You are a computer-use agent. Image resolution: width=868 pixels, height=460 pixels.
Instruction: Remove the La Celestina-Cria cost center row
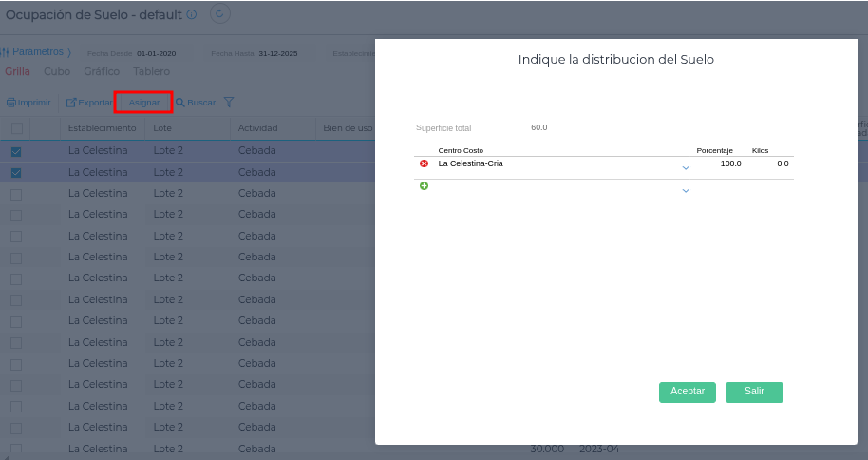coord(424,163)
